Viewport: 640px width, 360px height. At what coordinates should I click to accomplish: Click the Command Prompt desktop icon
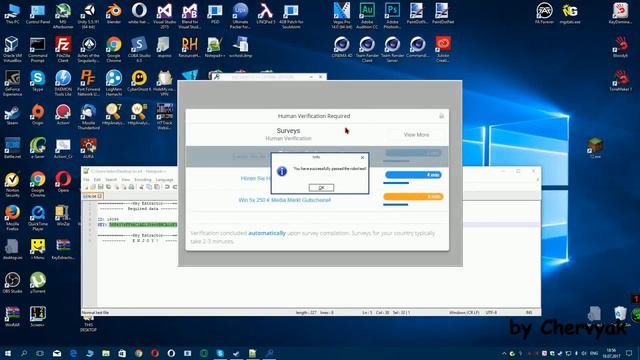(x=38, y=49)
